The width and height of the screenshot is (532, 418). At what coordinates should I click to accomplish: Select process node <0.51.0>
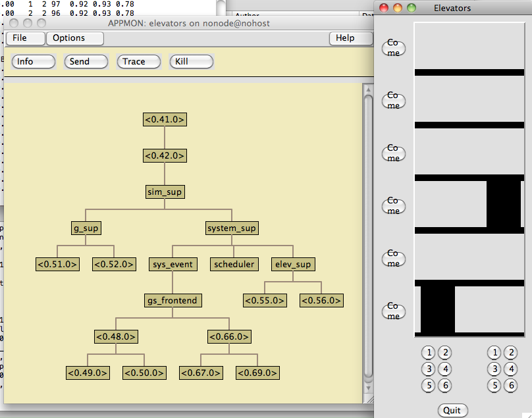pyautogui.click(x=58, y=265)
